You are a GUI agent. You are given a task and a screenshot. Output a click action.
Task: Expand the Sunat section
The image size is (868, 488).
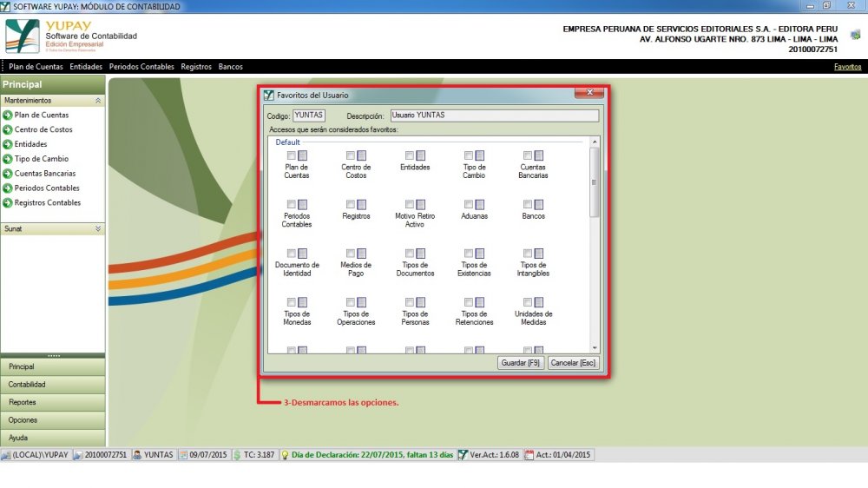point(98,228)
